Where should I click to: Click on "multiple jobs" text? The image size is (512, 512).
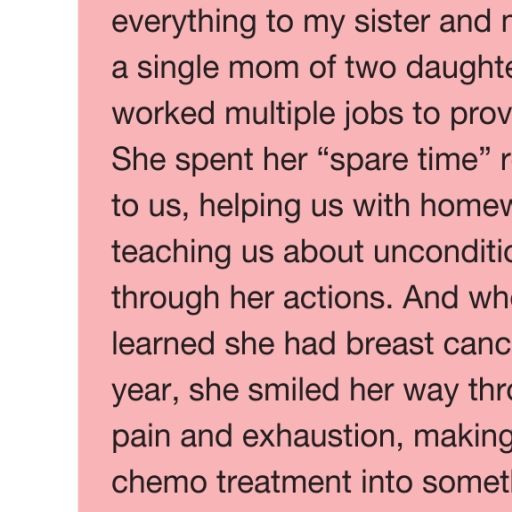click(314, 115)
